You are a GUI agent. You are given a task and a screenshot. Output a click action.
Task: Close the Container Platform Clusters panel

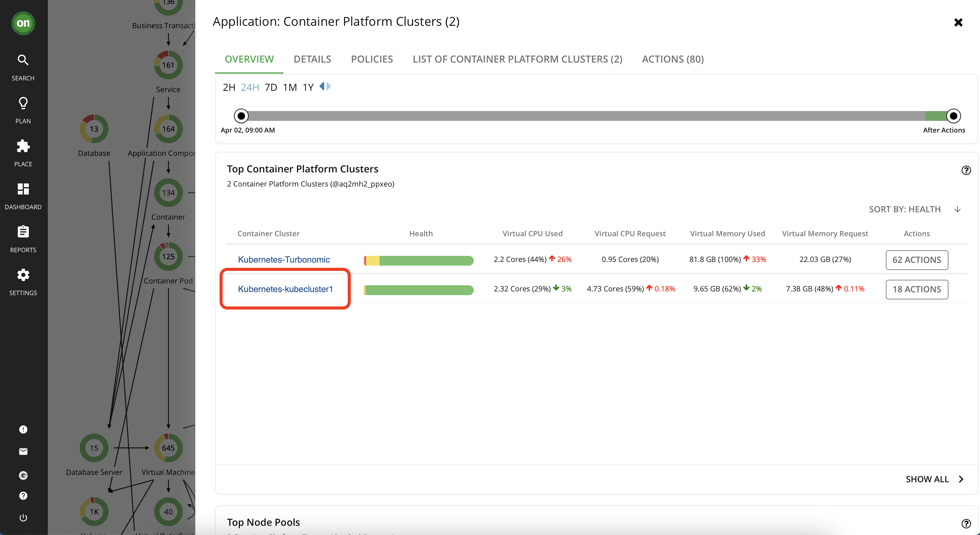coord(958,22)
